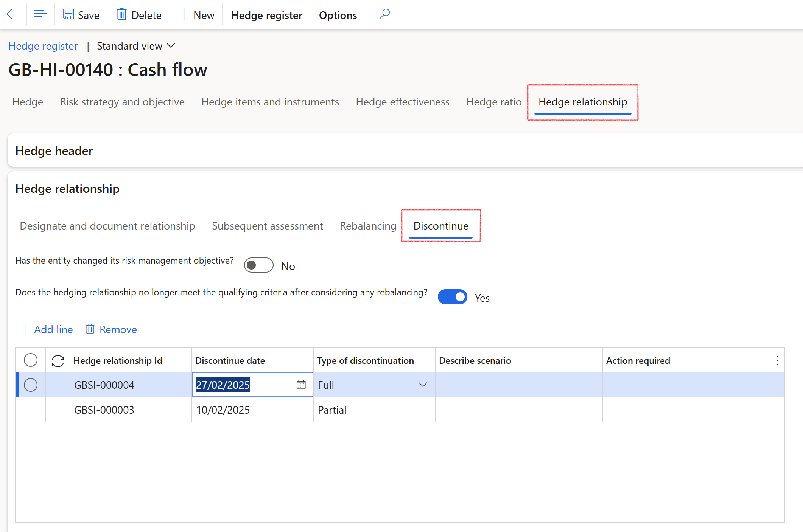This screenshot has height=532, width=803.
Task: Click the Delete trash icon
Action: tap(121, 14)
